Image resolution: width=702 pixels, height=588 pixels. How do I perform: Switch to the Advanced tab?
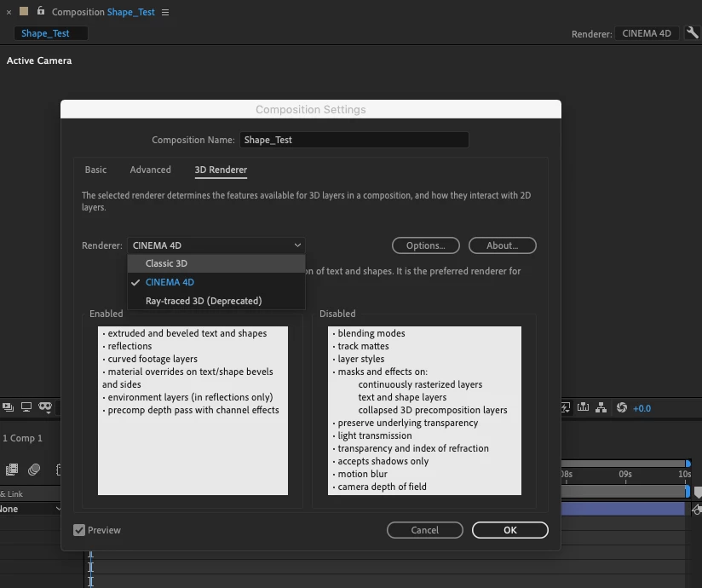point(151,170)
